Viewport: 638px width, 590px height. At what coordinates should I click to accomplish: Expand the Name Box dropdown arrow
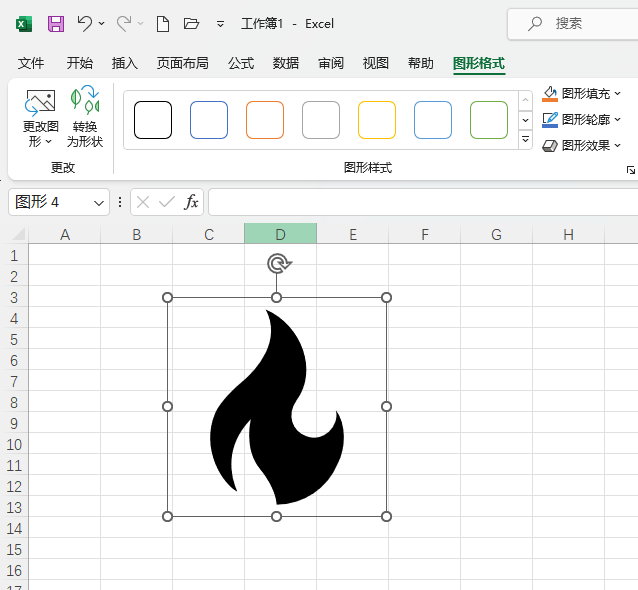99,202
